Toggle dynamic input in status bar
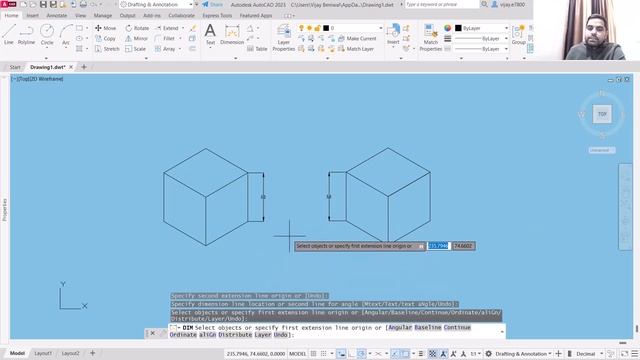 (x=341, y=353)
